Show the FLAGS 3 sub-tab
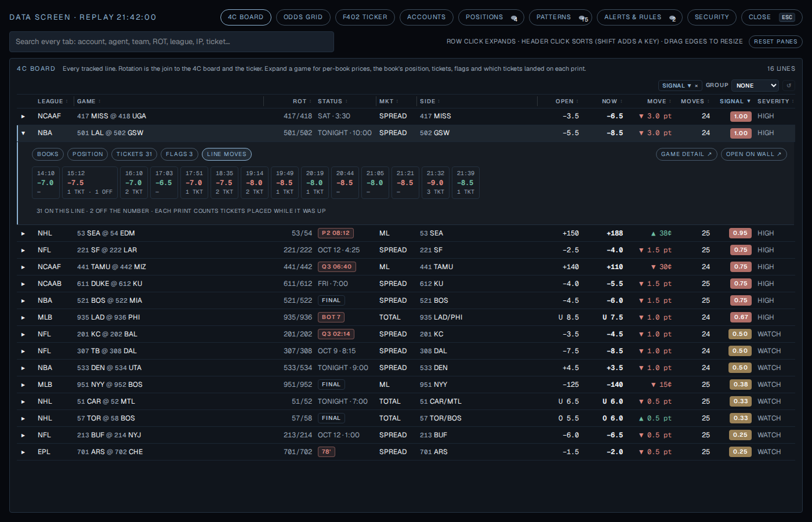The width and height of the screenshot is (812, 522). pos(179,154)
